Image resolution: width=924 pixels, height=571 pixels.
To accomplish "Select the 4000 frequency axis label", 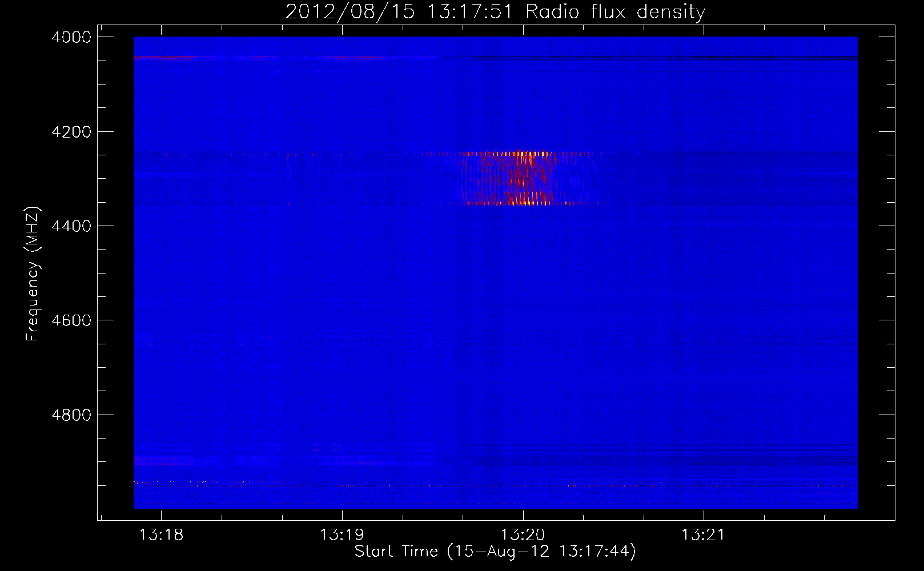I will tap(71, 37).
